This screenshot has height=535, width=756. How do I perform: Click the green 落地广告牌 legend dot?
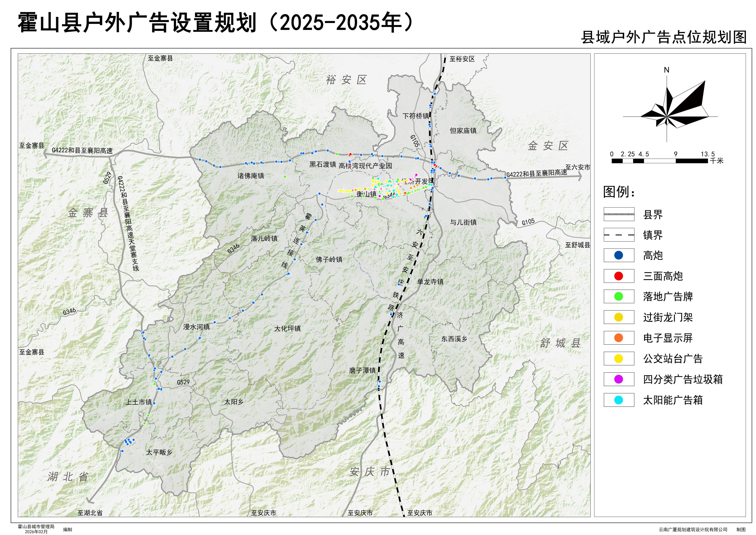tap(619, 296)
